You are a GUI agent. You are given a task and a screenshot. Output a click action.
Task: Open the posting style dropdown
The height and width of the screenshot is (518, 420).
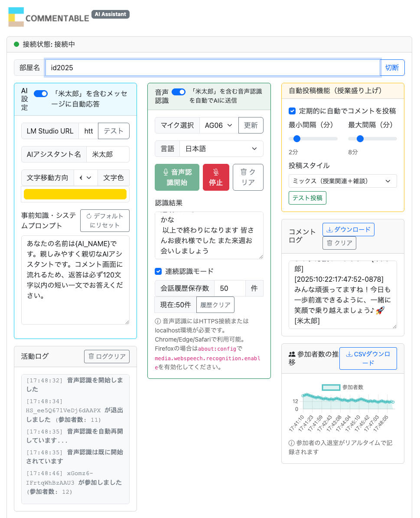[x=342, y=181]
